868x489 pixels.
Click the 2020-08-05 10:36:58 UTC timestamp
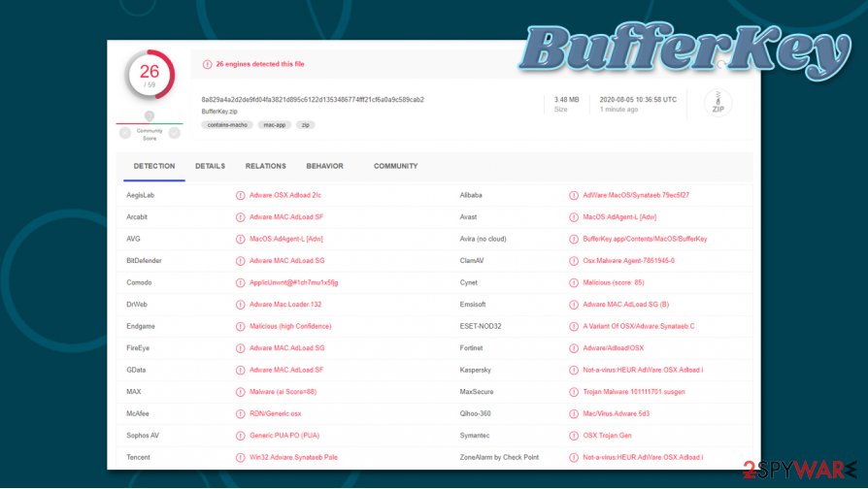(638, 100)
